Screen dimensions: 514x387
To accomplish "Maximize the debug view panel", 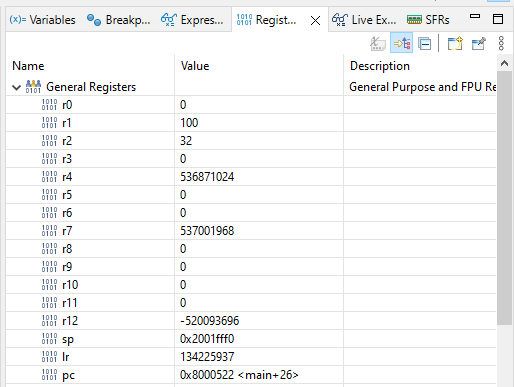I will [x=498, y=19].
